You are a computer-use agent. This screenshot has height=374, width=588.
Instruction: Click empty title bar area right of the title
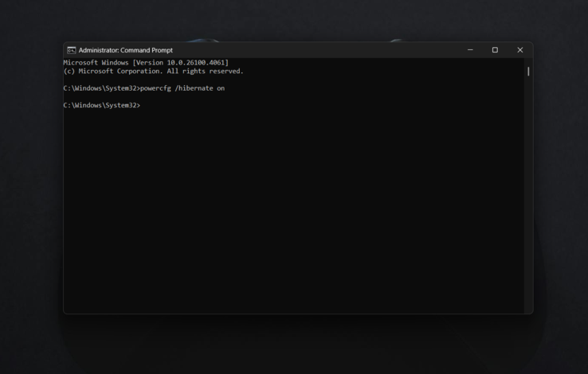pyautogui.click(x=319, y=50)
